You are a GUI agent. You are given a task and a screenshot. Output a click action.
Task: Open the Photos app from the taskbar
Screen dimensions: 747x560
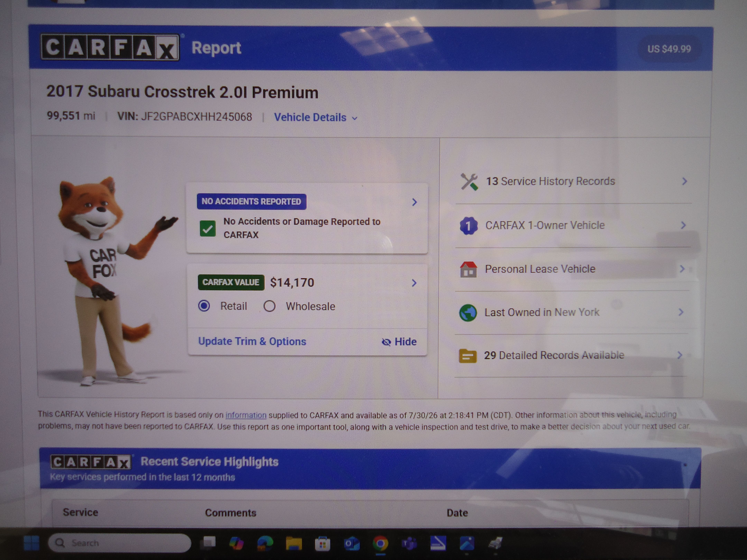467,543
